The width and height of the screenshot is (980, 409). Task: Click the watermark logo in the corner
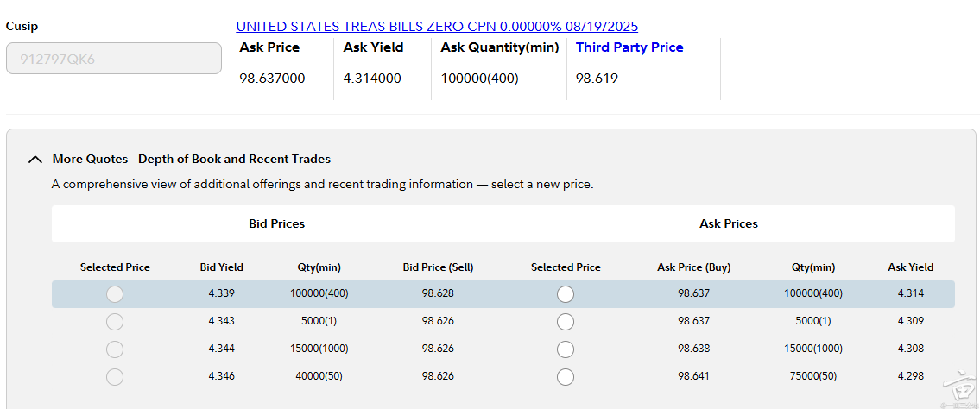coord(958,388)
